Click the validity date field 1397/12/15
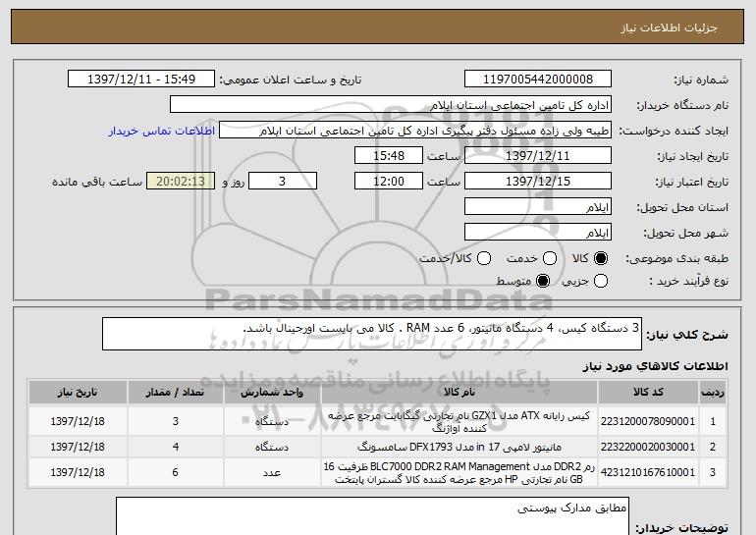 538,182
